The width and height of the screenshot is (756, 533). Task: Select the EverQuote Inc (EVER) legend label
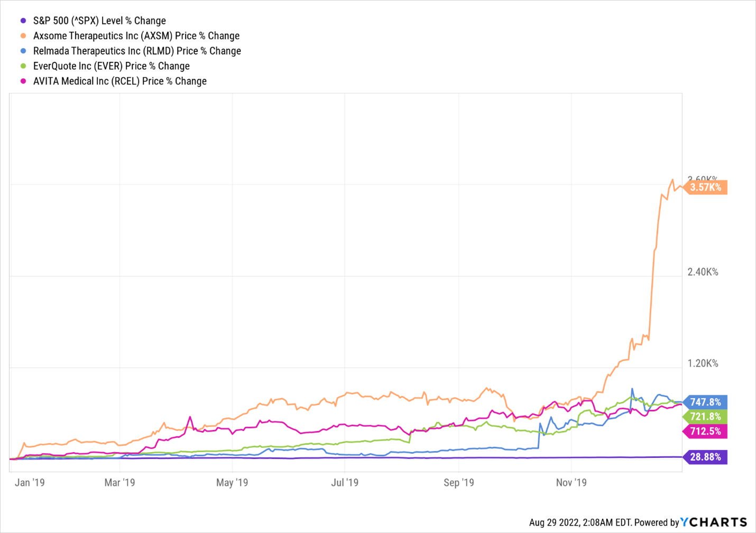click(x=112, y=66)
